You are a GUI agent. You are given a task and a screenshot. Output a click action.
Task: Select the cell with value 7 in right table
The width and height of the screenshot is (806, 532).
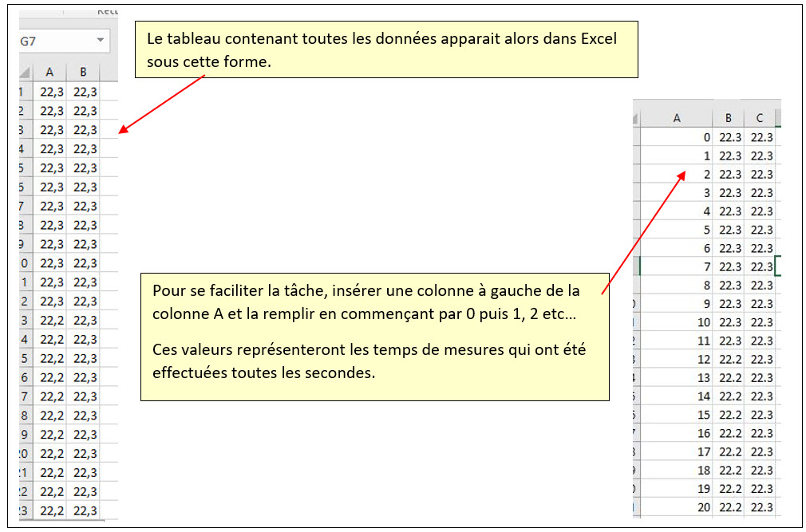(x=677, y=266)
